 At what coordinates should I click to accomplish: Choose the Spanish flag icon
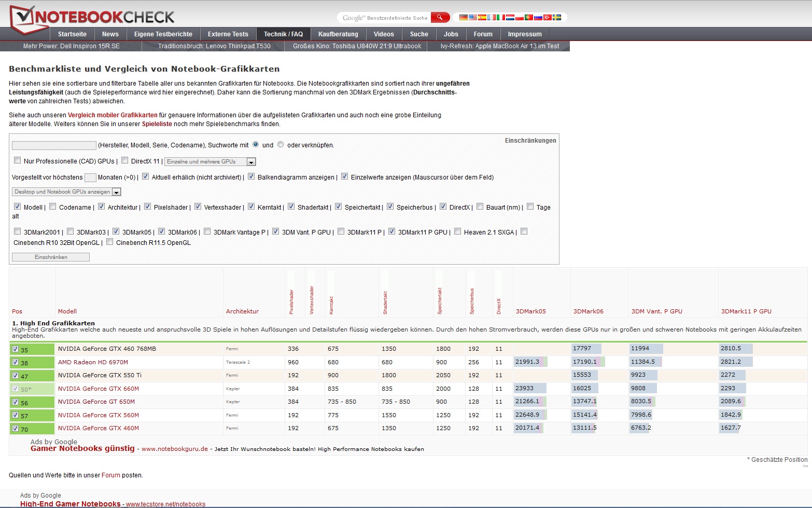[x=482, y=17]
